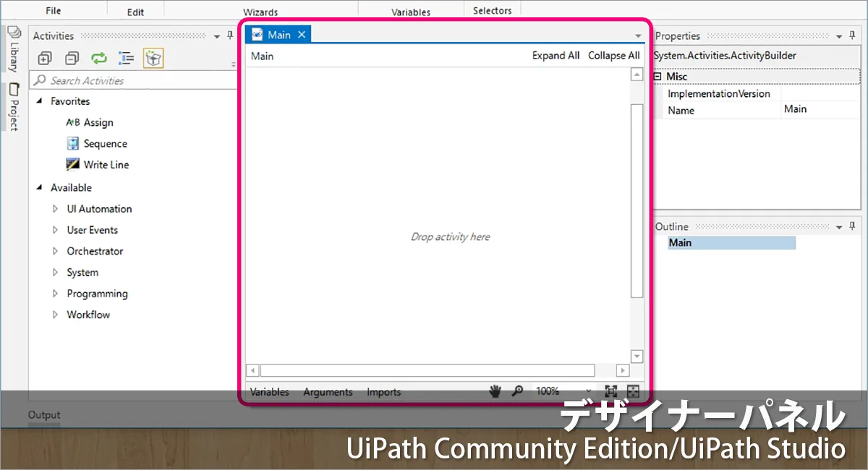This screenshot has width=868, height=470.
Task: Open the Wizards ribbon group
Action: pos(261,12)
